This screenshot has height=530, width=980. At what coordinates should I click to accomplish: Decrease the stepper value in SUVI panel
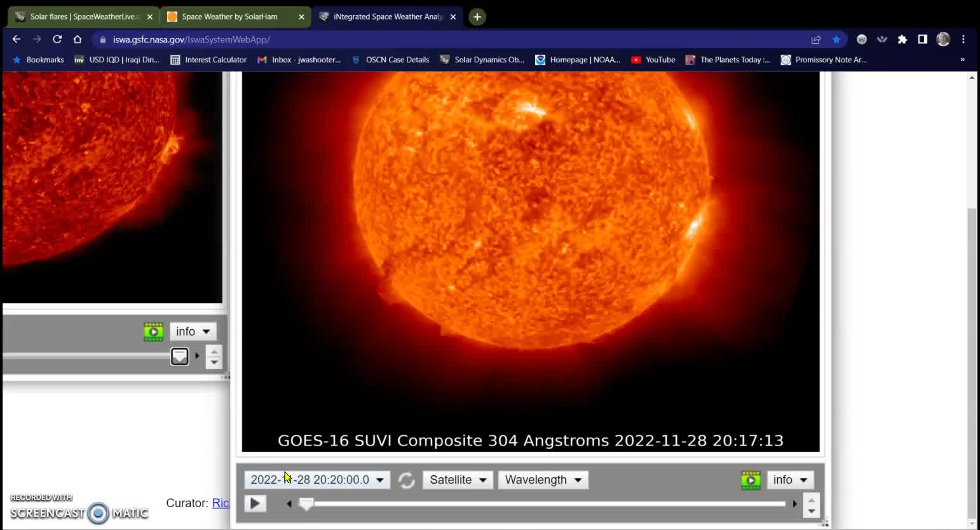[x=812, y=510]
